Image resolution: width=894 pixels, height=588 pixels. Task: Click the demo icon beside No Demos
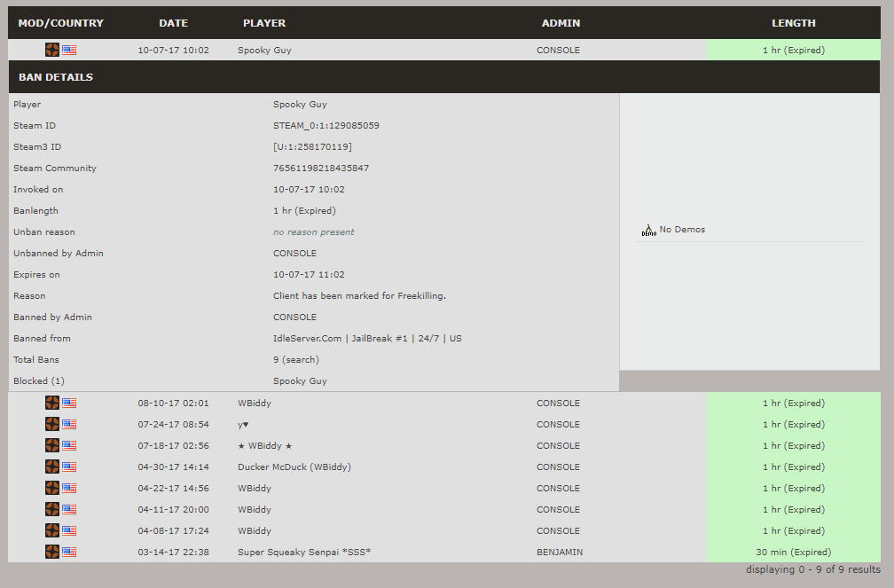tap(648, 230)
